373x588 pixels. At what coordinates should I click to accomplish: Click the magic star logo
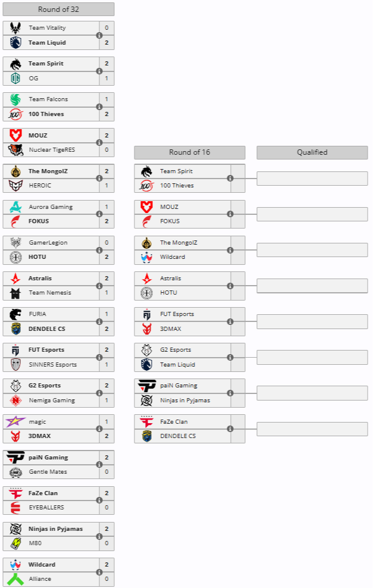(x=15, y=421)
